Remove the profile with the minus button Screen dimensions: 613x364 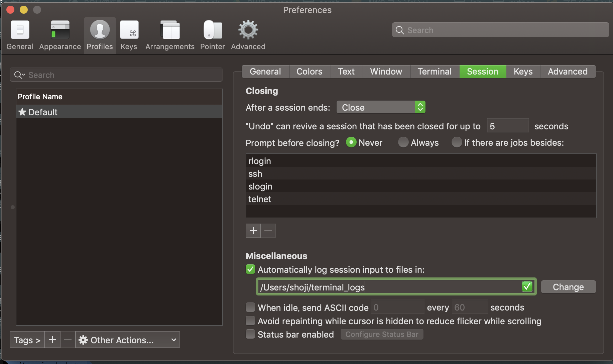[68, 340]
